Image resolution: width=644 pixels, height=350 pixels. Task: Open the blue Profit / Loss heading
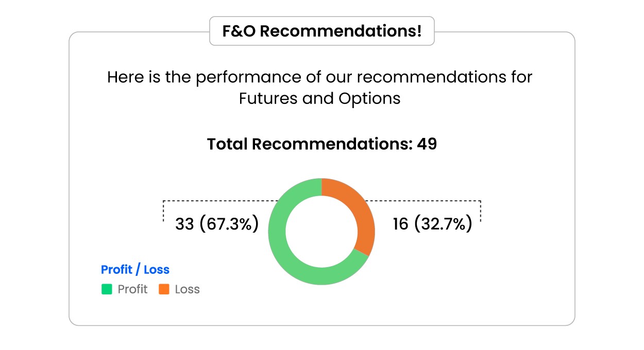pos(135,270)
